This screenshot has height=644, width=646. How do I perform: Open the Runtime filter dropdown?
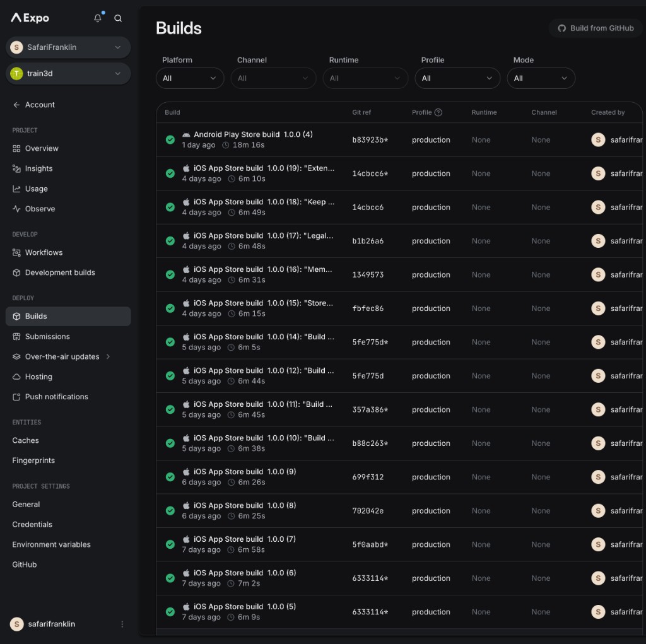(365, 78)
